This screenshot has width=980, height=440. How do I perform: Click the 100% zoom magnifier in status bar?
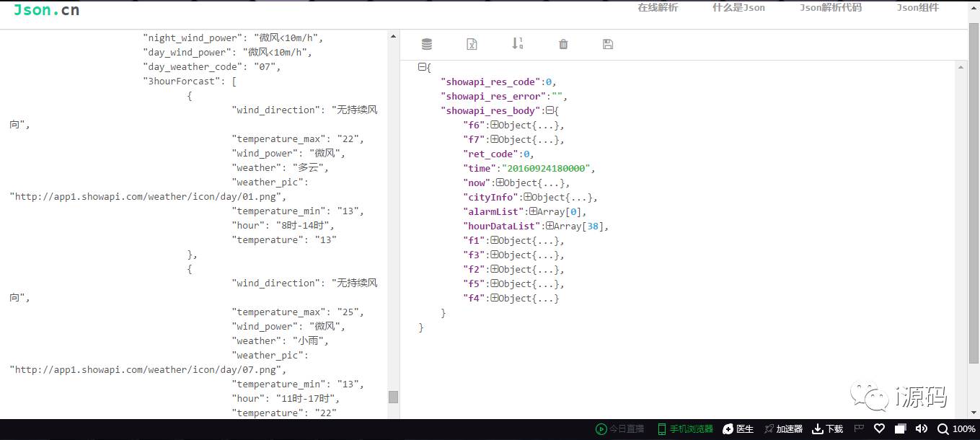coord(956,429)
